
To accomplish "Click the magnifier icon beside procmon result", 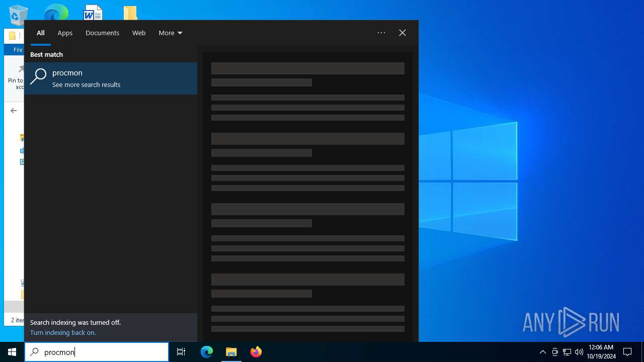I will point(38,76).
